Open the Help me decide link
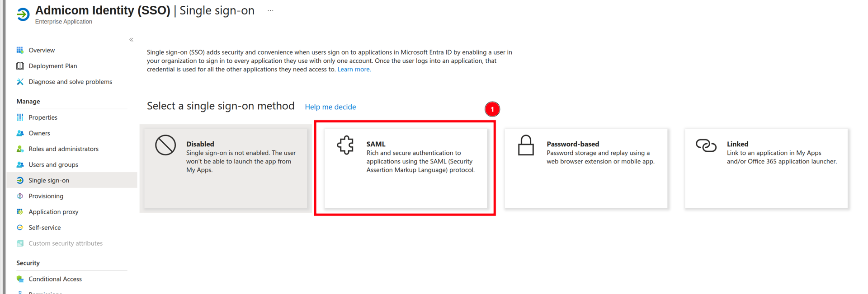Image resolution: width=868 pixels, height=294 pixels. (330, 107)
